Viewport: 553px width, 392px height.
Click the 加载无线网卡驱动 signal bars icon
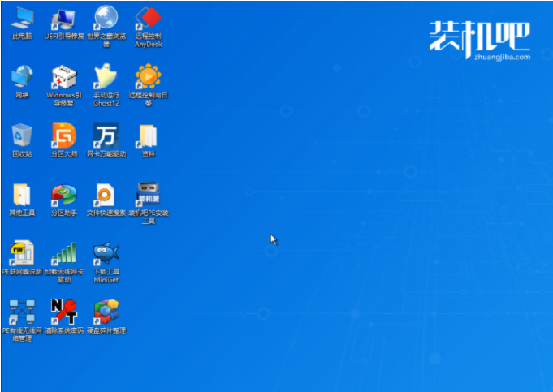[64, 253]
